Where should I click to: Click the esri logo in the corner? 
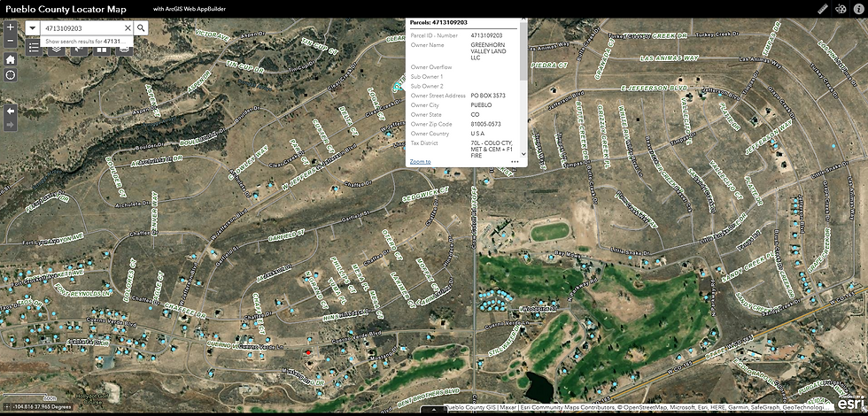[850, 404]
